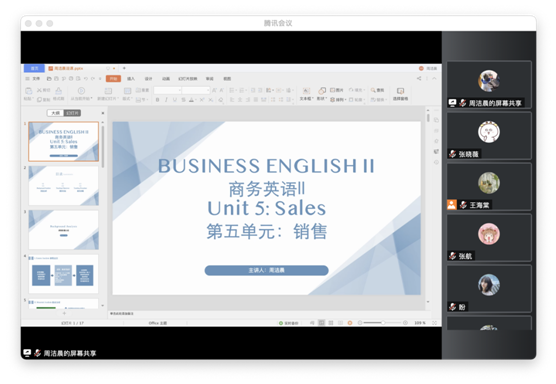Open the Selection Pane icon
Viewport: 556px width, 384px height.
[x=400, y=91]
